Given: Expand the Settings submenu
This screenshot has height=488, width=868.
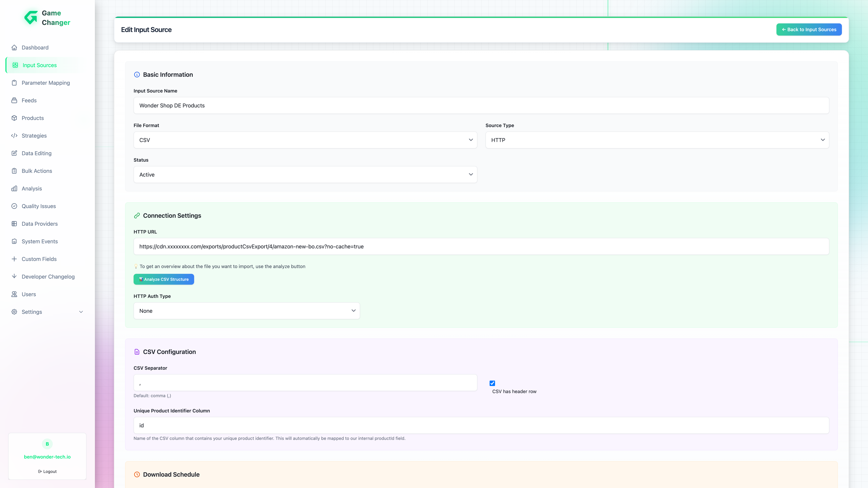Looking at the screenshot, I should (47, 312).
